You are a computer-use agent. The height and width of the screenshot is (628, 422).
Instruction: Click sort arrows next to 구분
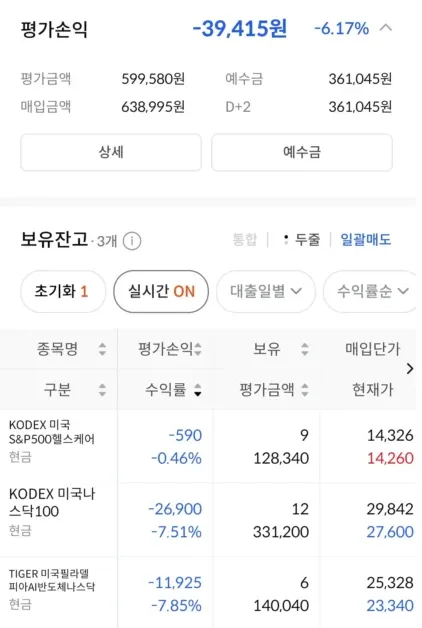click(102, 390)
